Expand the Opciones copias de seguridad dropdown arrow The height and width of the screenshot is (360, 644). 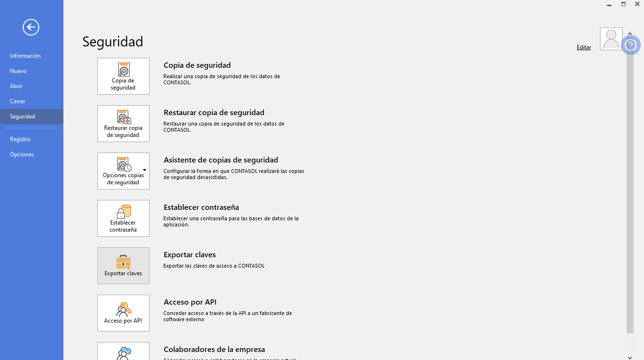(144, 170)
